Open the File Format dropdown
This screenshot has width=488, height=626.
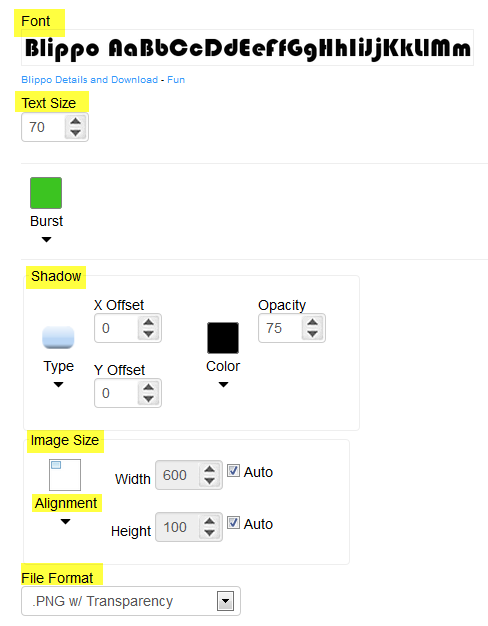pyautogui.click(x=131, y=601)
